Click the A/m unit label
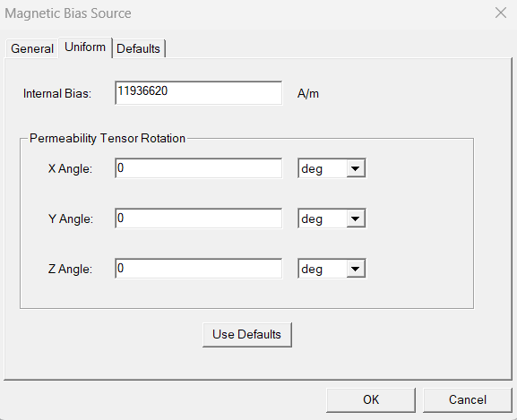 pyautogui.click(x=308, y=93)
